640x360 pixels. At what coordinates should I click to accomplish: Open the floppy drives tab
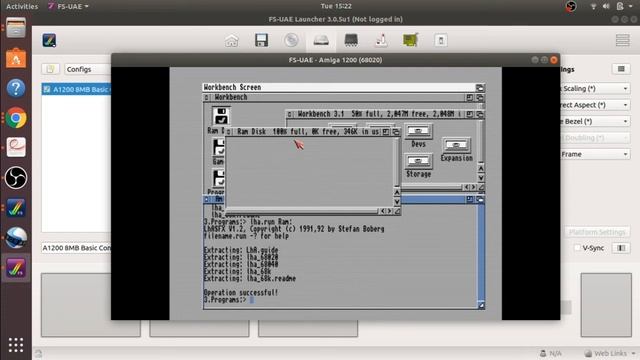[261, 40]
